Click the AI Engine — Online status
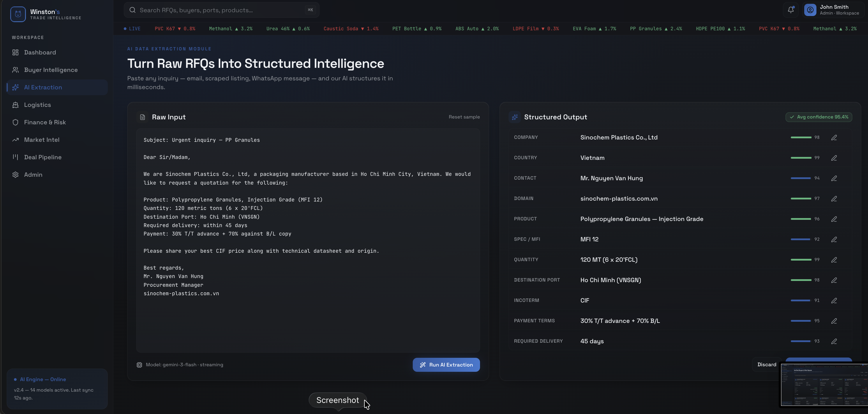Image resolution: width=868 pixels, height=414 pixels. [40, 379]
